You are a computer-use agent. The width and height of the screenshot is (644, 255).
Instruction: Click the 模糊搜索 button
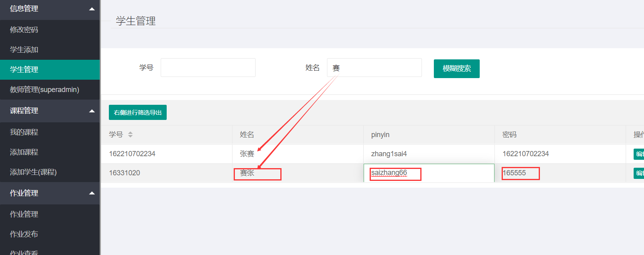(457, 69)
